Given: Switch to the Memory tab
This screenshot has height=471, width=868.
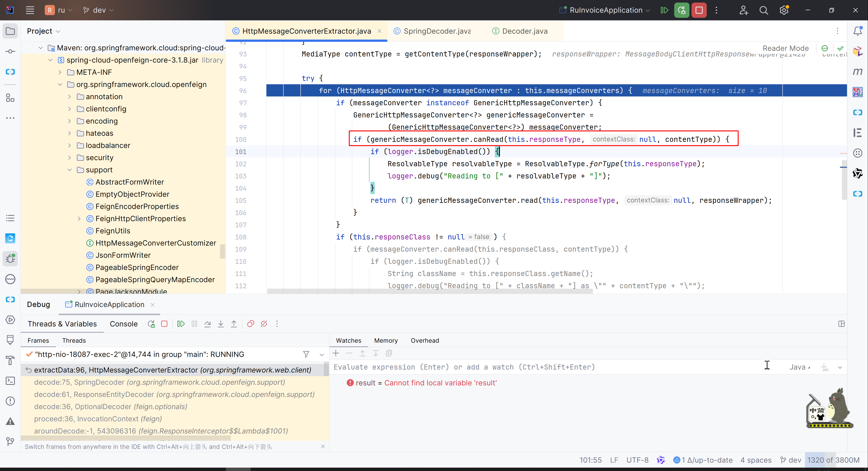Looking at the screenshot, I should [386, 341].
